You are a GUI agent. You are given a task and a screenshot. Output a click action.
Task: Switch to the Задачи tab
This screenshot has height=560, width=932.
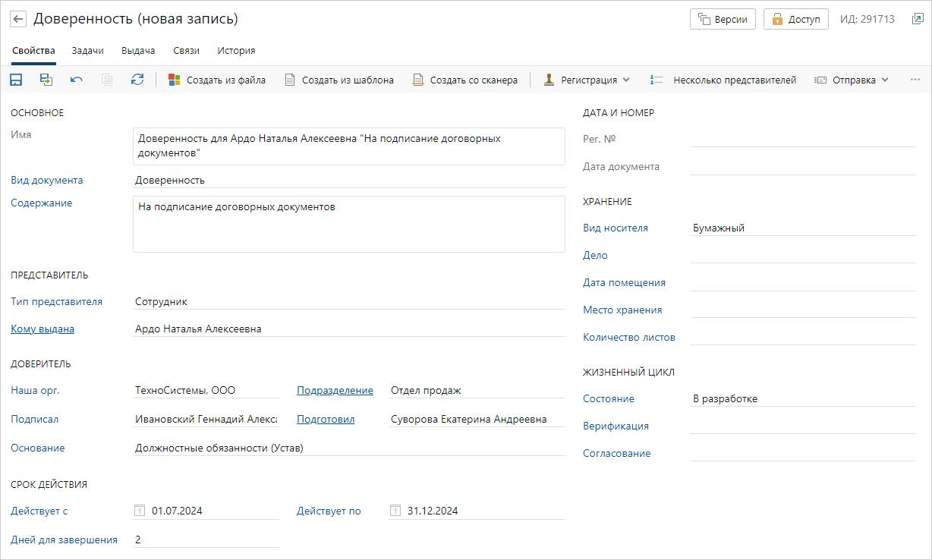pos(87,51)
